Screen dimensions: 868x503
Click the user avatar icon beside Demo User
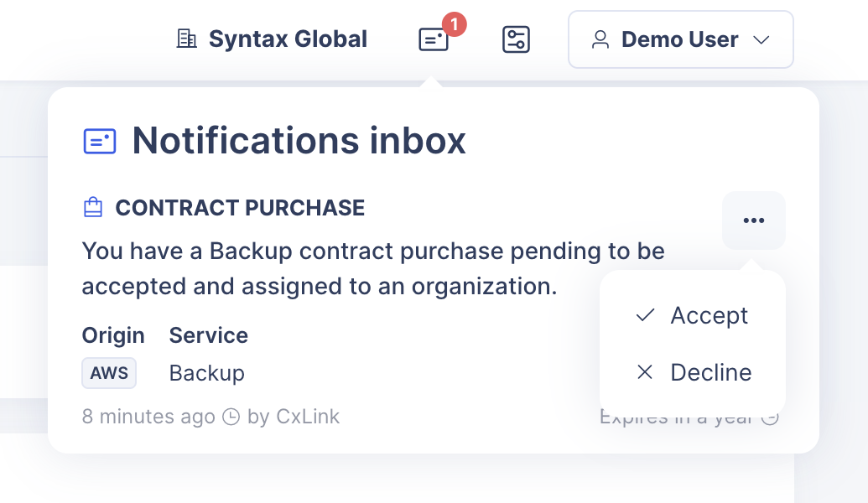pos(600,39)
